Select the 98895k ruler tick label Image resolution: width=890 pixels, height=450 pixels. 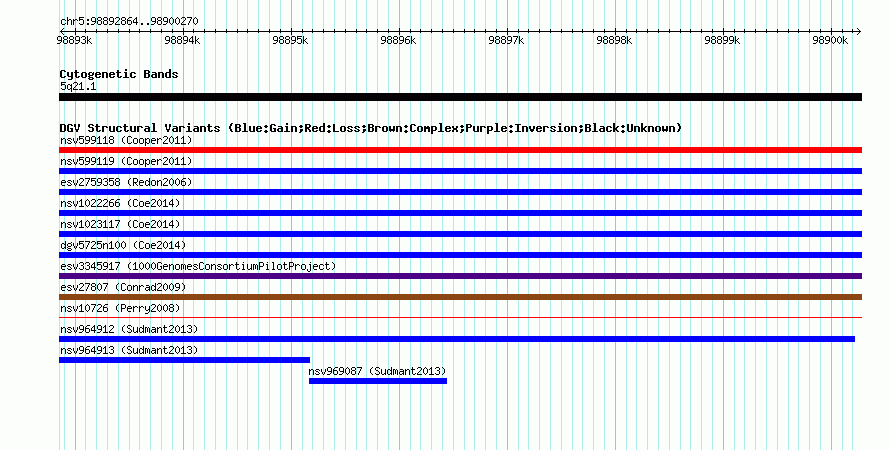[x=290, y=40]
